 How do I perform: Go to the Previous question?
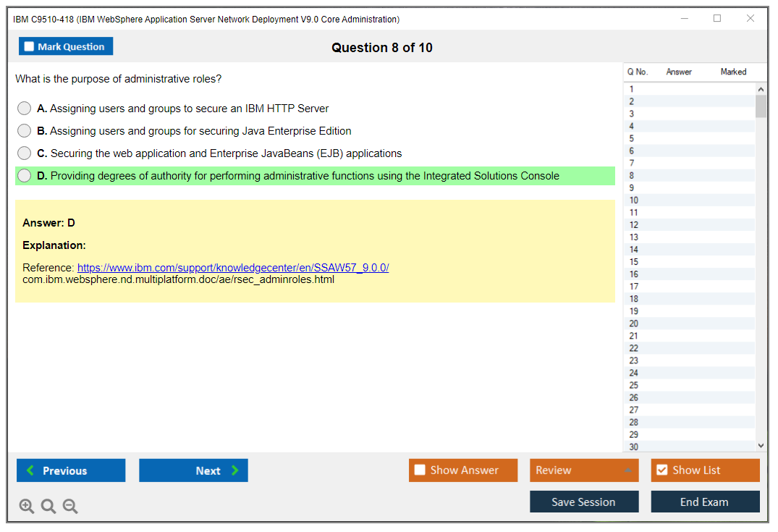click(71, 470)
